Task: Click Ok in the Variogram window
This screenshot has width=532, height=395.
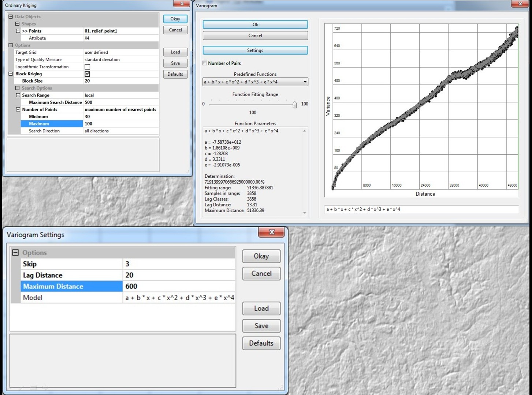Action: pyautogui.click(x=255, y=25)
